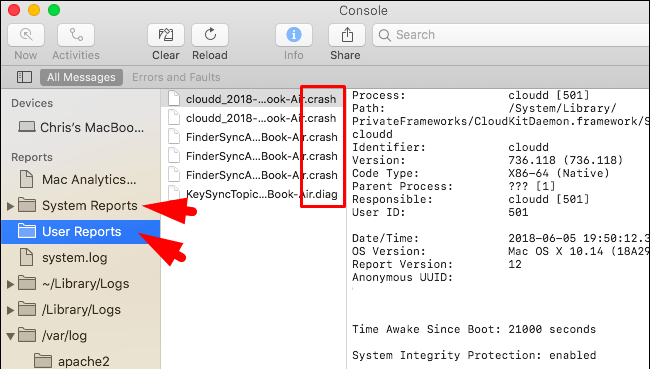This screenshot has height=369, width=651.
Task: Open the Share toolbar icon
Action: pyautogui.click(x=347, y=35)
